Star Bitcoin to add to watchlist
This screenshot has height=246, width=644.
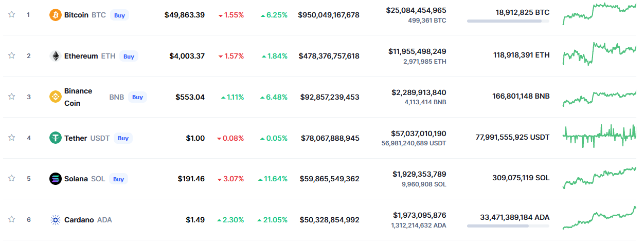11,14
